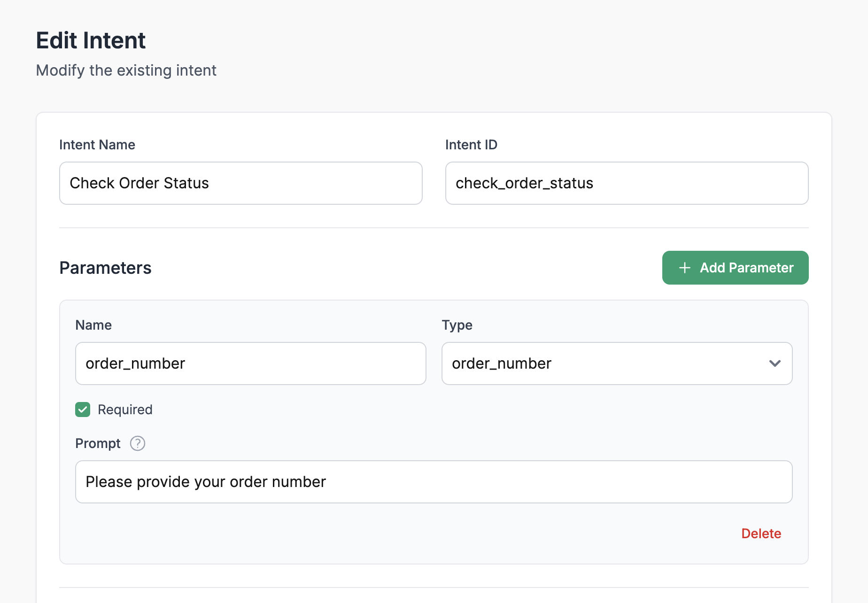The width and height of the screenshot is (868, 603).
Task: Click the Intent ID label
Action: [471, 145]
